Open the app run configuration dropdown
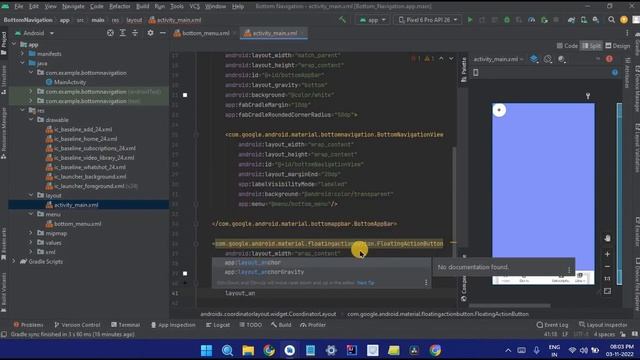 [372, 20]
